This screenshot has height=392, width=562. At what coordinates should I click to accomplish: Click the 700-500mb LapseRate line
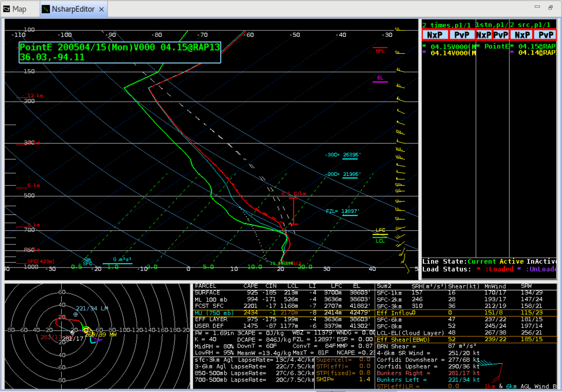click(x=254, y=380)
